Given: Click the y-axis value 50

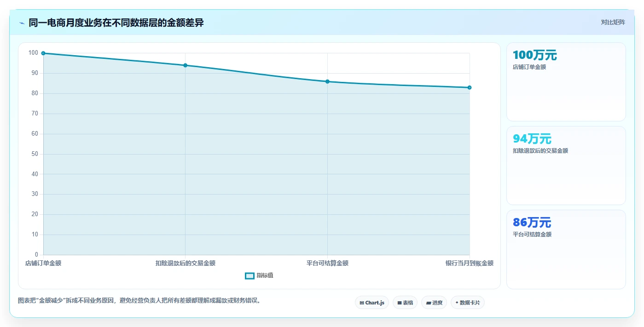Looking at the screenshot, I should 35,154.
